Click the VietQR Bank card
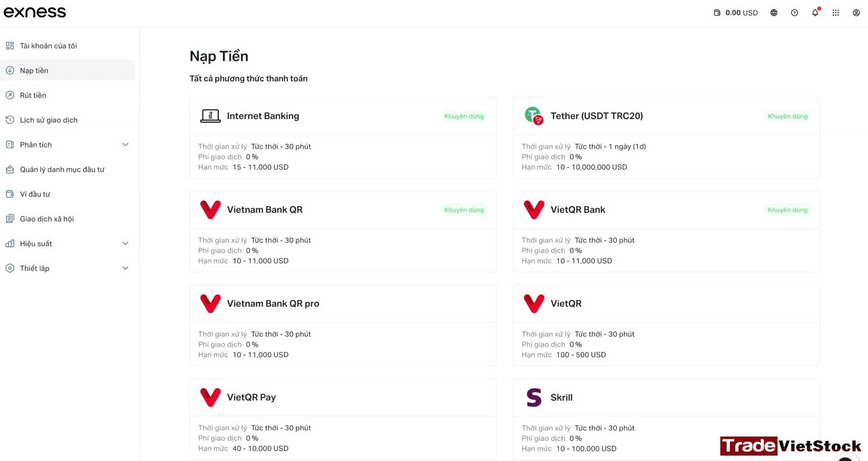Image resolution: width=868 pixels, height=461 pixels. click(666, 231)
